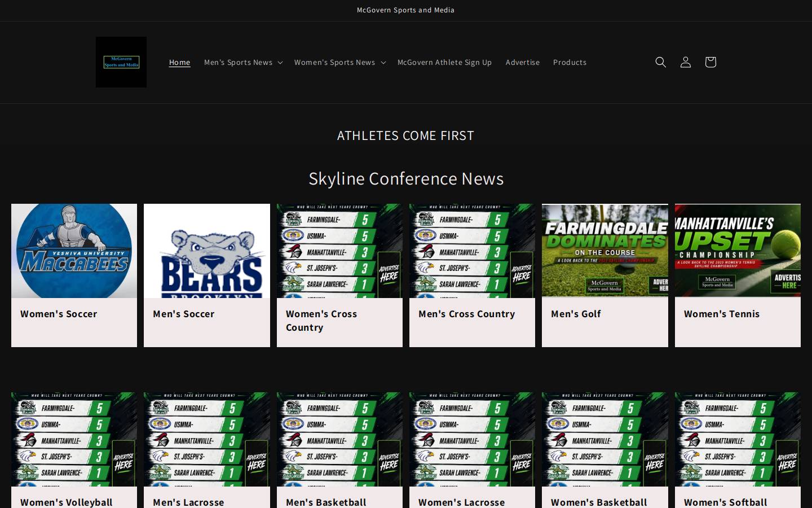
Task: Open the Women's Soccer link
Action: tap(59, 314)
